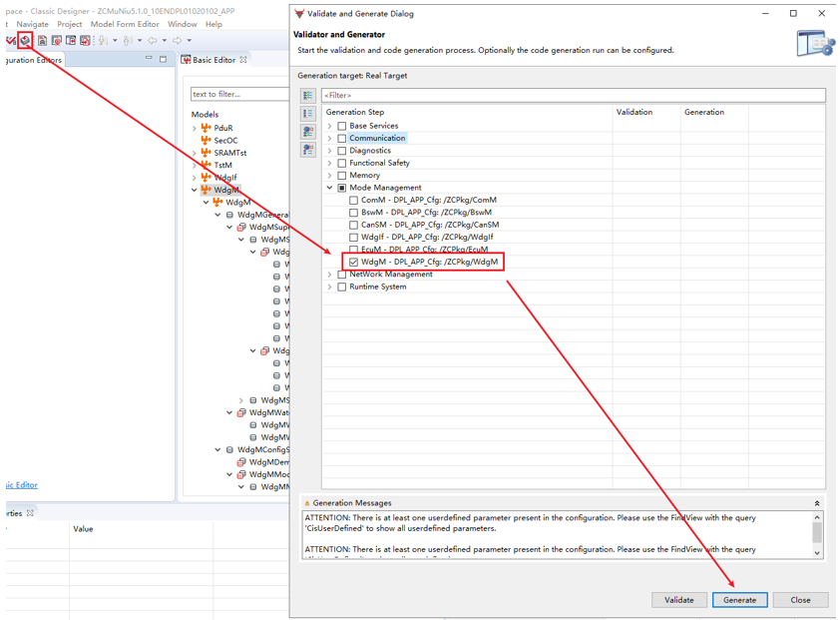Image resolution: width=840 pixels, height=620 pixels.
Task: Check the Functional Safety checkbox
Action: [x=342, y=163]
